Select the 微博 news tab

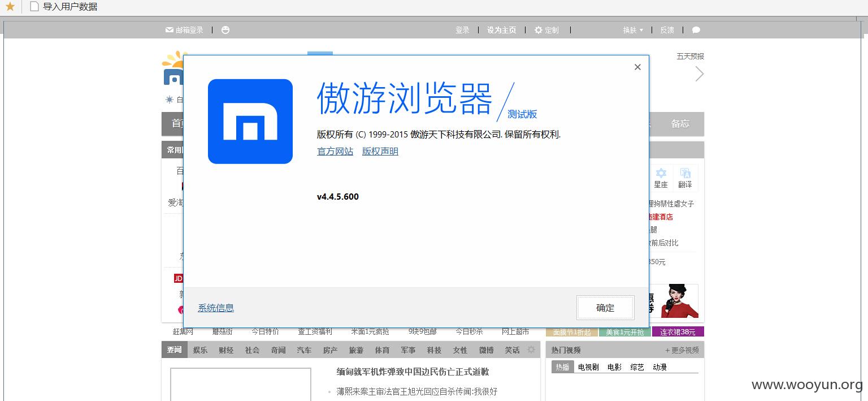click(x=486, y=350)
